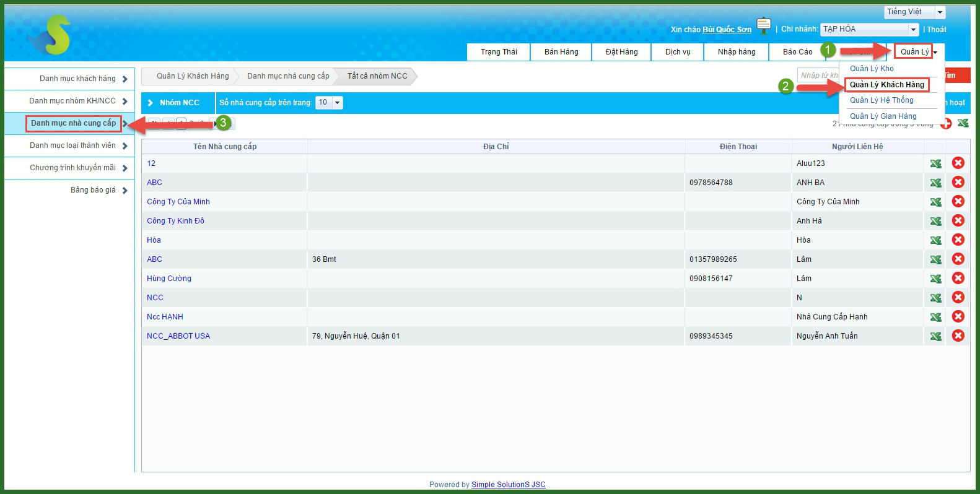The width and height of the screenshot is (980, 494).
Task: Click the Thoát logout link
Action: pyautogui.click(x=937, y=30)
